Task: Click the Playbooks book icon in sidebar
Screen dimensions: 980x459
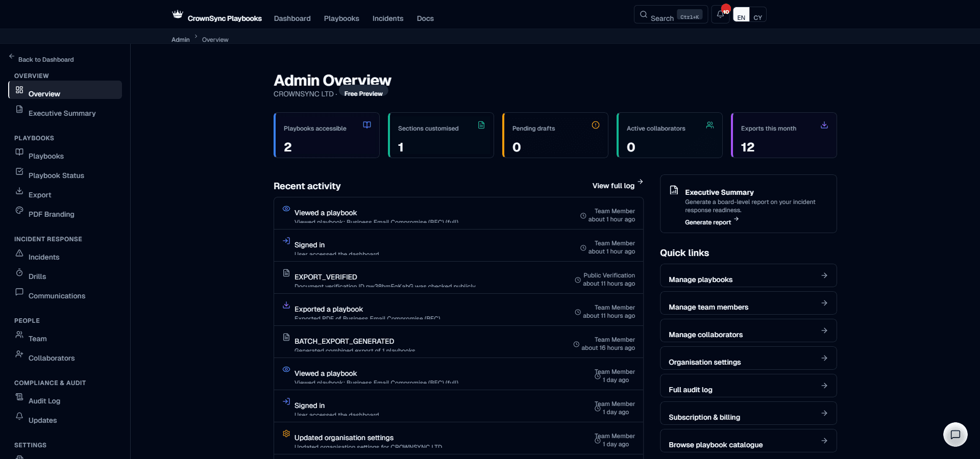Action: click(x=19, y=152)
